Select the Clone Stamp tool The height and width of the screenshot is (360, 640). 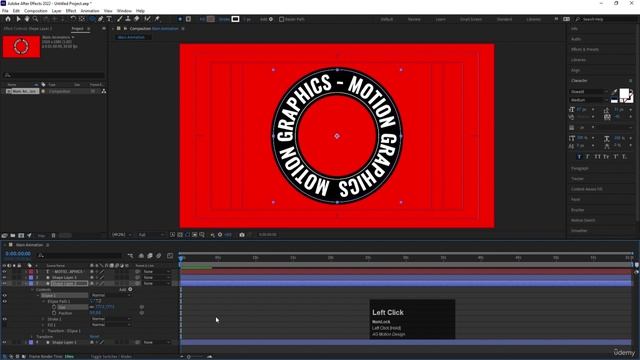point(128,19)
